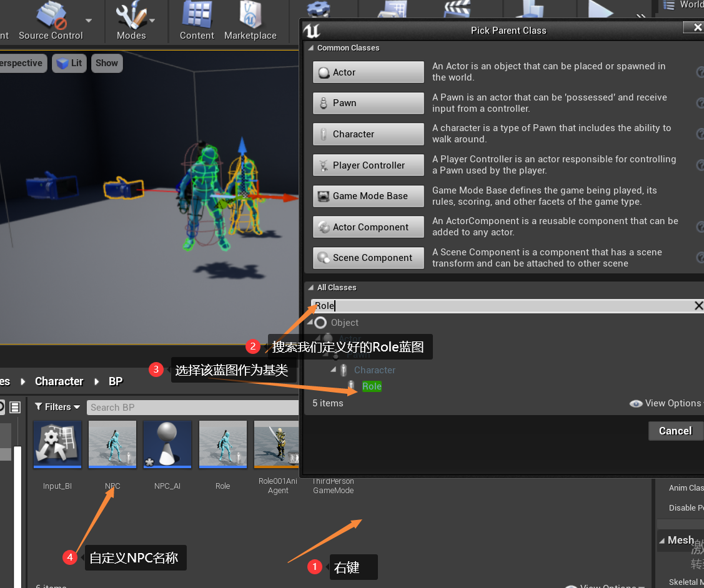Select ThirdPersonGameMode asset label
This screenshot has width=704, height=588.
tap(333, 486)
